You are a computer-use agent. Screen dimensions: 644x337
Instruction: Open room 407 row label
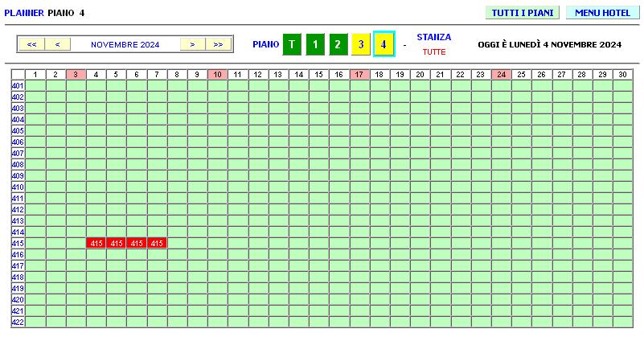18,154
